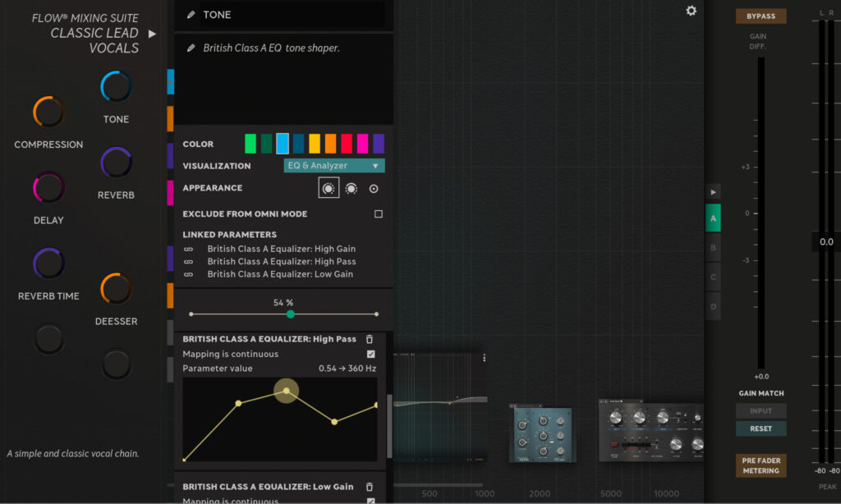Select the TONE macro knob
Screen dimensions: 841x504
(116, 87)
